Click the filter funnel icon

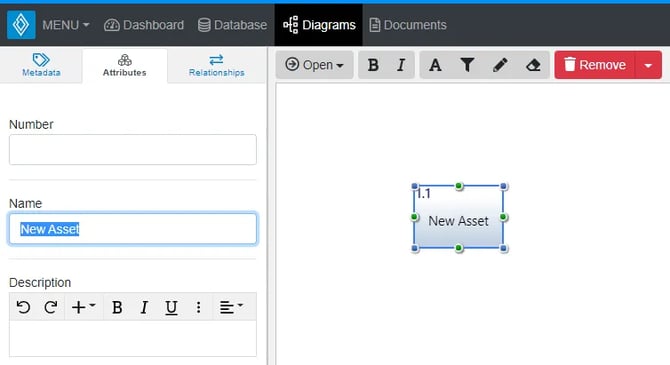467,65
